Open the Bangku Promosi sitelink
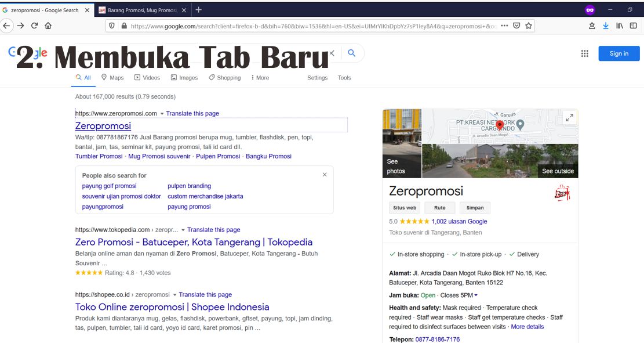Screen dimensions: 644x343 tap(268, 156)
